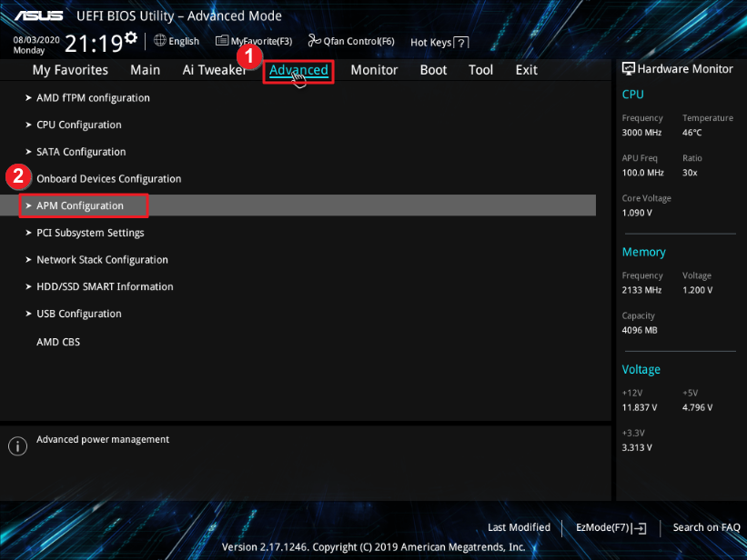The image size is (747, 560).
Task: Click the ASUS logo
Action: click(38, 15)
